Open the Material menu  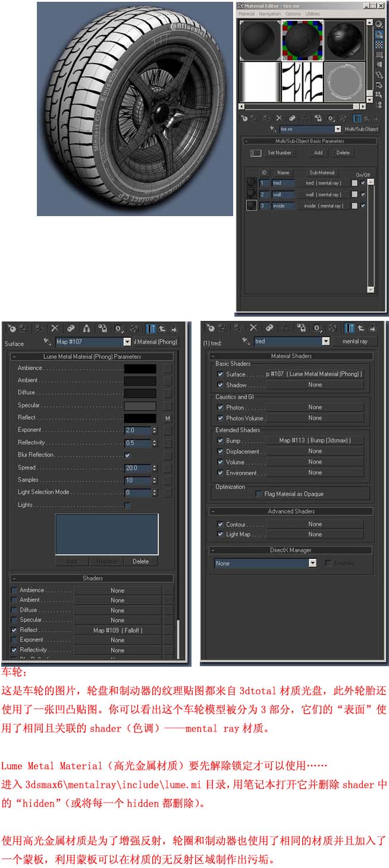(246, 14)
